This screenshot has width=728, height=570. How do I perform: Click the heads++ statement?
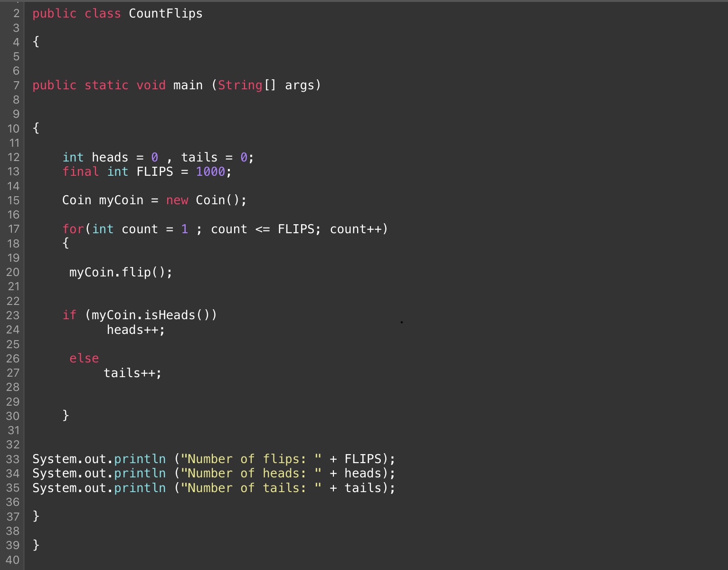tap(135, 330)
